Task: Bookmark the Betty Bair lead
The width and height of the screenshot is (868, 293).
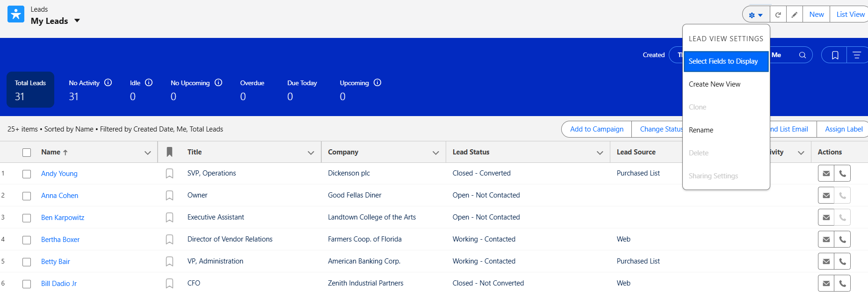Action: coord(169,262)
